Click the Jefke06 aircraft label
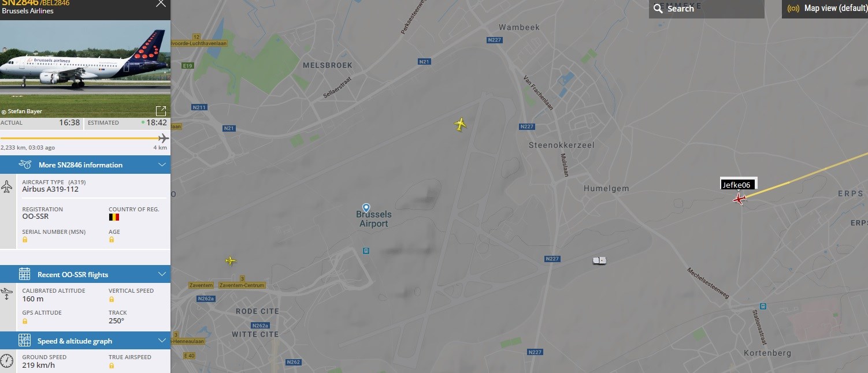This screenshot has height=373, width=868. click(738, 185)
